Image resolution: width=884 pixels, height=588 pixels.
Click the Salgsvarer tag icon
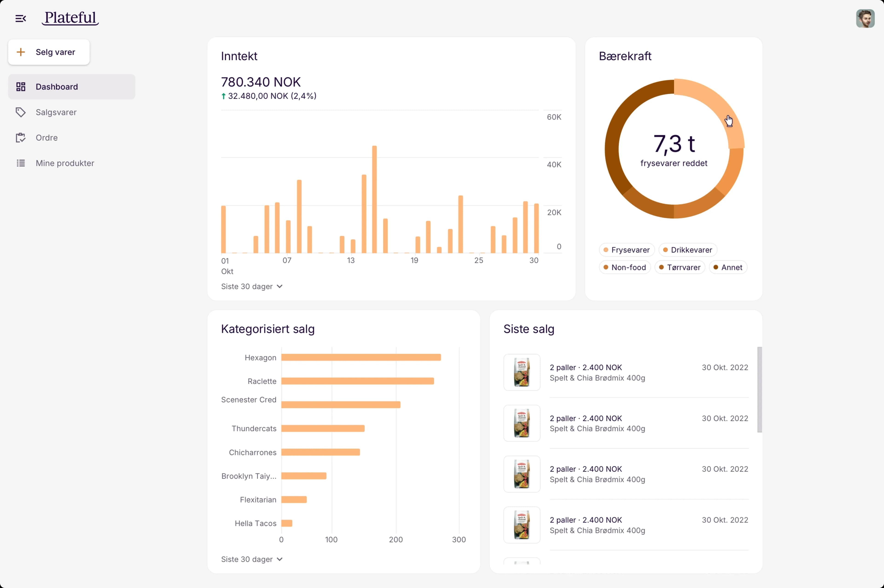[x=21, y=112]
